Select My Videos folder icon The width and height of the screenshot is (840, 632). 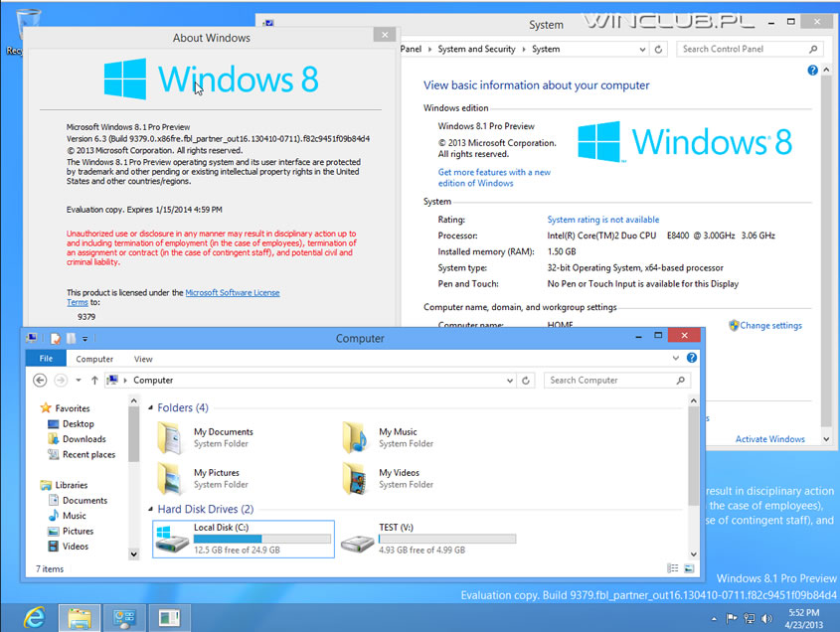(355, 478)
